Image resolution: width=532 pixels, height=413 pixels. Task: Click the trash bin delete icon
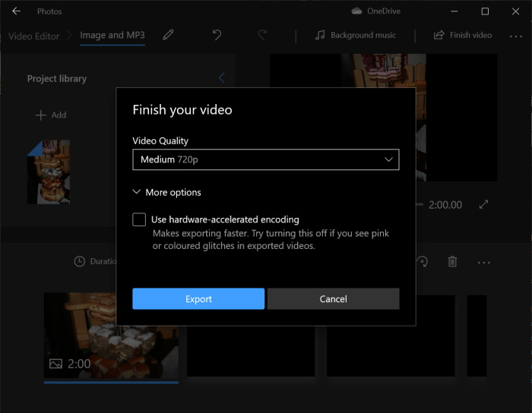pyautogui.click(x=452, y=261)
